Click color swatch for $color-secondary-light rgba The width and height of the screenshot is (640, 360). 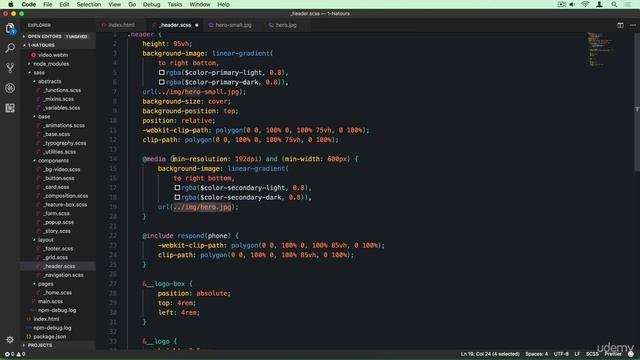point(177,188)
